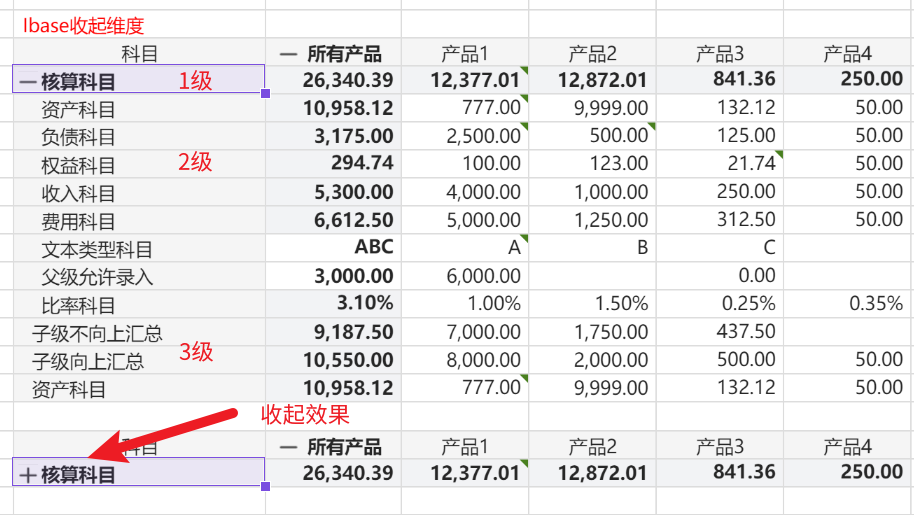Click 3,000.00 in 父级允许录入 row

(354, 276)
